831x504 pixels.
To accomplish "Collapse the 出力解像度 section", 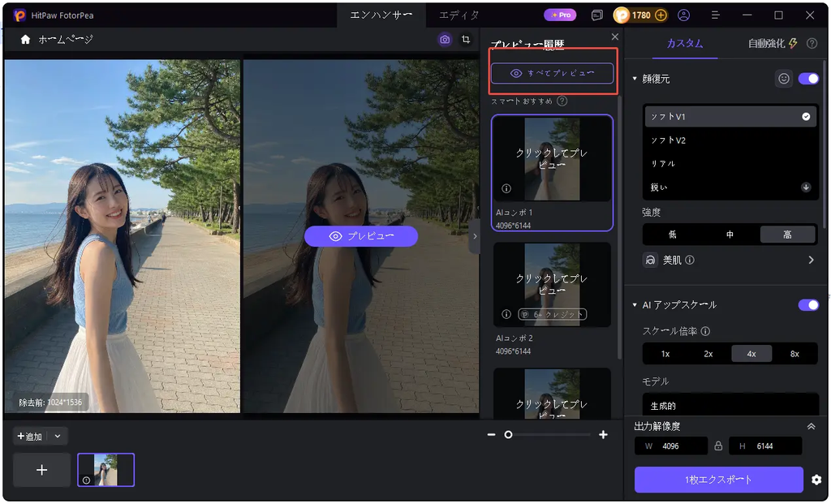I will [812, 426].
